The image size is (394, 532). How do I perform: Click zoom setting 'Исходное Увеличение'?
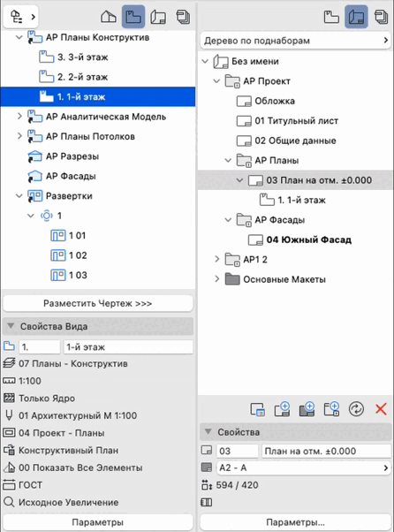pyautogui.click(x=69, y=502)
